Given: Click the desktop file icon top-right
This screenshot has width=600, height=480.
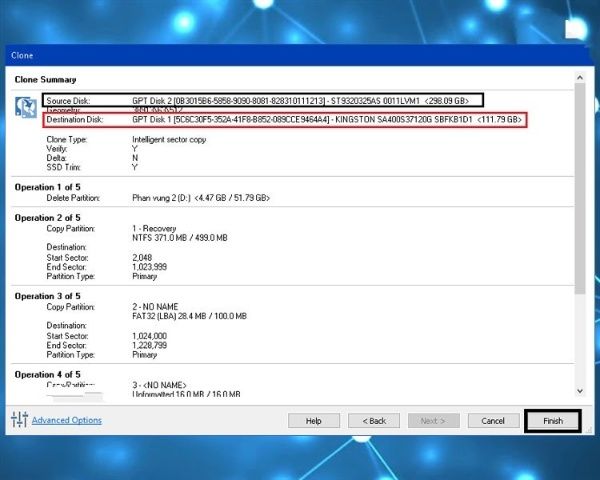Looking at the screenshot, I should [573, 25].
